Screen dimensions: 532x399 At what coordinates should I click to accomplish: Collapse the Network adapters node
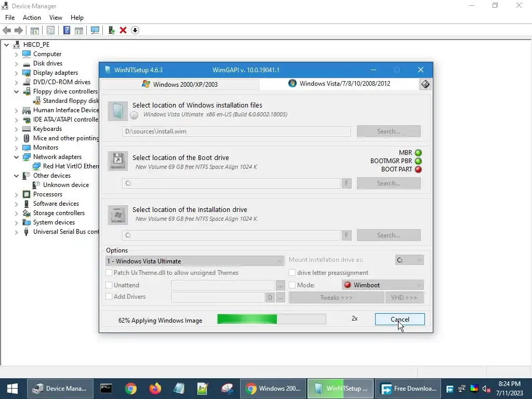pyautogui.click(x=16, y=157)
